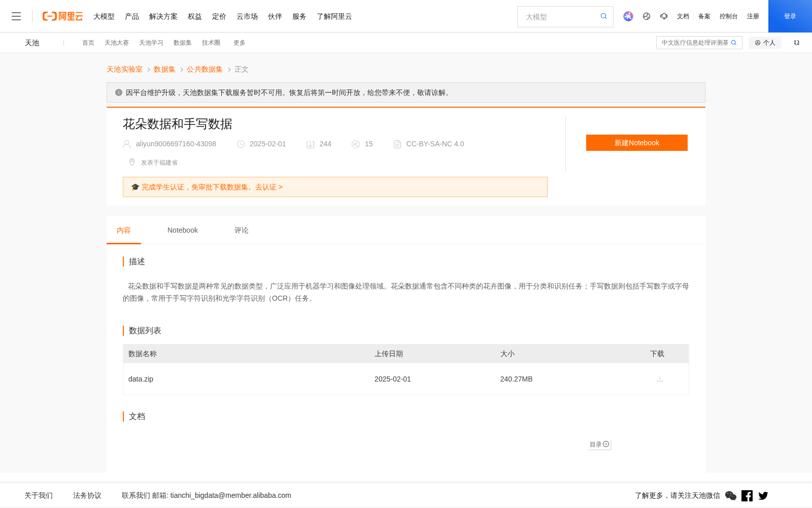Open 首页 in Tianchi nav
This screenshot has width=812, height=508.
pyautogui.click(x=88, y=43)
